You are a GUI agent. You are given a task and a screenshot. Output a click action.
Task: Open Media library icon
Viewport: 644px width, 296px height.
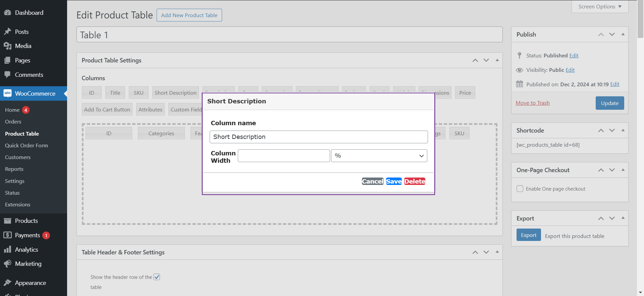tap(7, 46)
